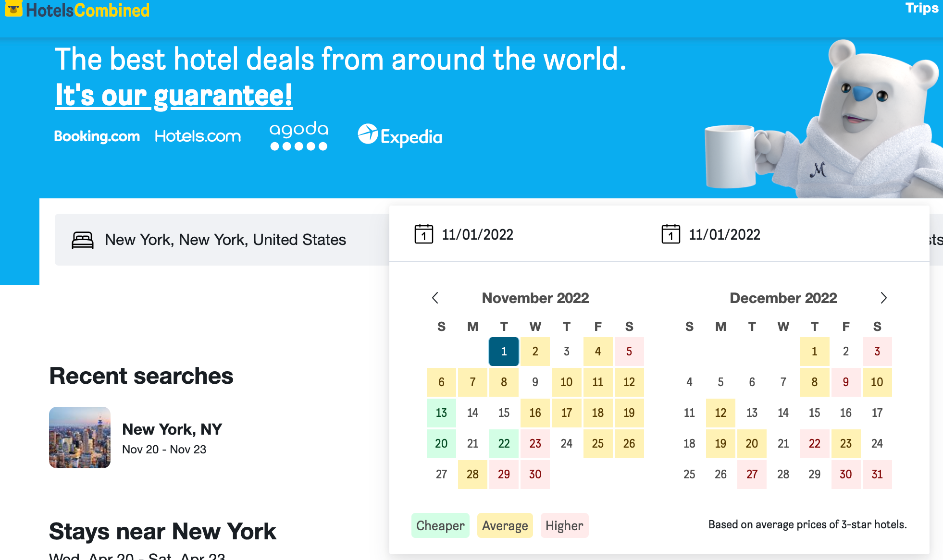The width and height of the screenshot is (943, 560).
Task: Click the New York destination input field
Action: tap(225, 240)
